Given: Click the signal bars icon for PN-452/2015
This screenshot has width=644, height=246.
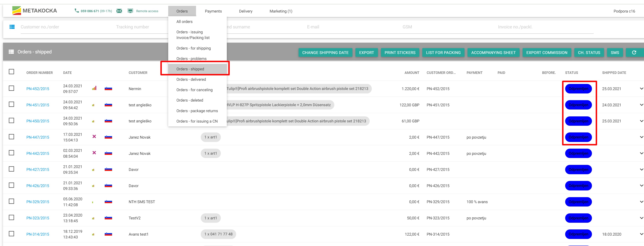Looking at the screenshot, I should 94,88.
